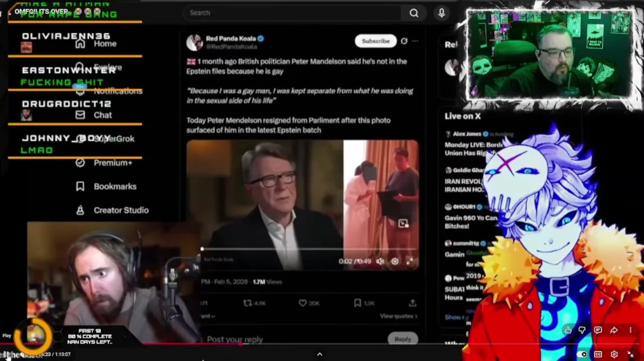The height and width of the screenshot is (361, 644).
Task: Open Red Panda Koala profile avatar
Action: click(x=195, y=43)
